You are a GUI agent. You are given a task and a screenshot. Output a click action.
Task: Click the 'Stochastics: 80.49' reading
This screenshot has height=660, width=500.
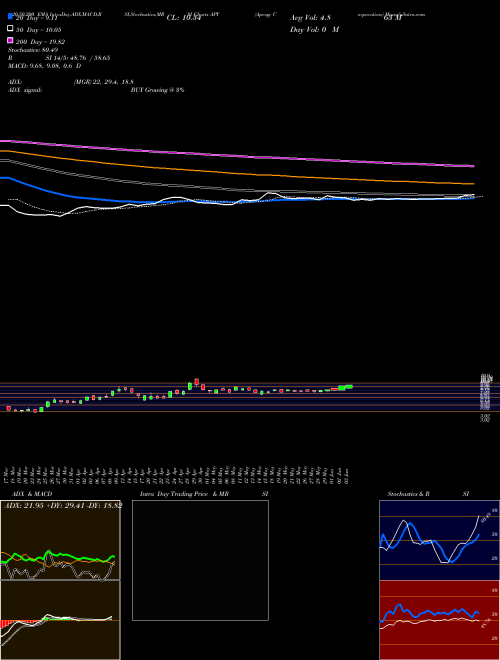[33, 50]
